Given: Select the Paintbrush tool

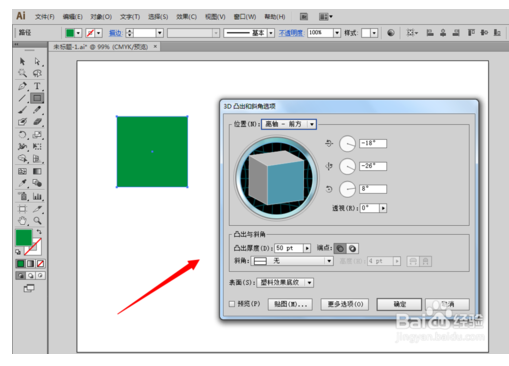Looking at the screenshot, I should [22, 110].
